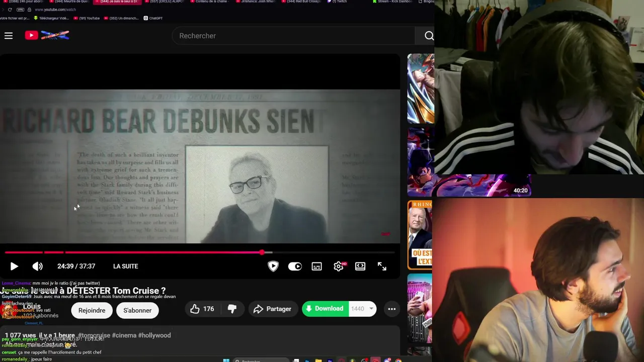The width and height of the screenshot is (644, 362).
Task: Click the Windows taskbar search box
Action: 261,360
